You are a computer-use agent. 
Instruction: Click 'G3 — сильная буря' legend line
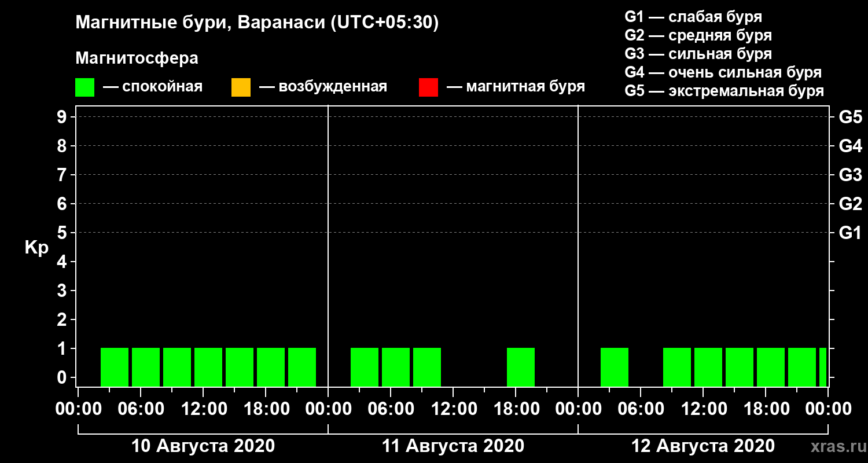click(698, 54)
